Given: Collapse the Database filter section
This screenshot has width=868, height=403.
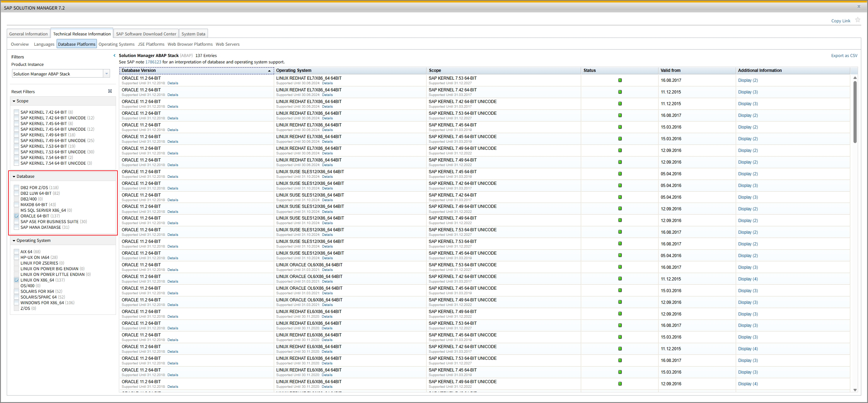Looking at the screenshot, I should (14, 177).
